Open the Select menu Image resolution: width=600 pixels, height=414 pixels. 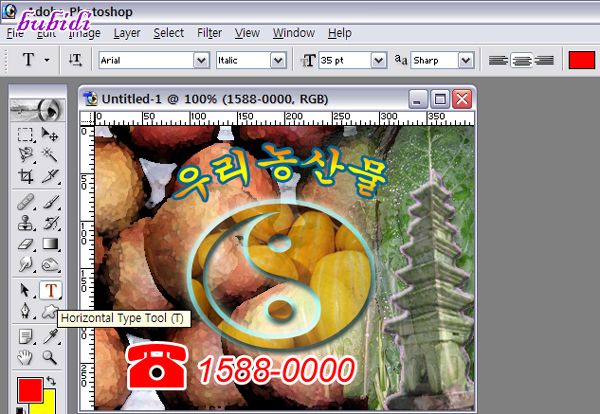pos(168,33)
